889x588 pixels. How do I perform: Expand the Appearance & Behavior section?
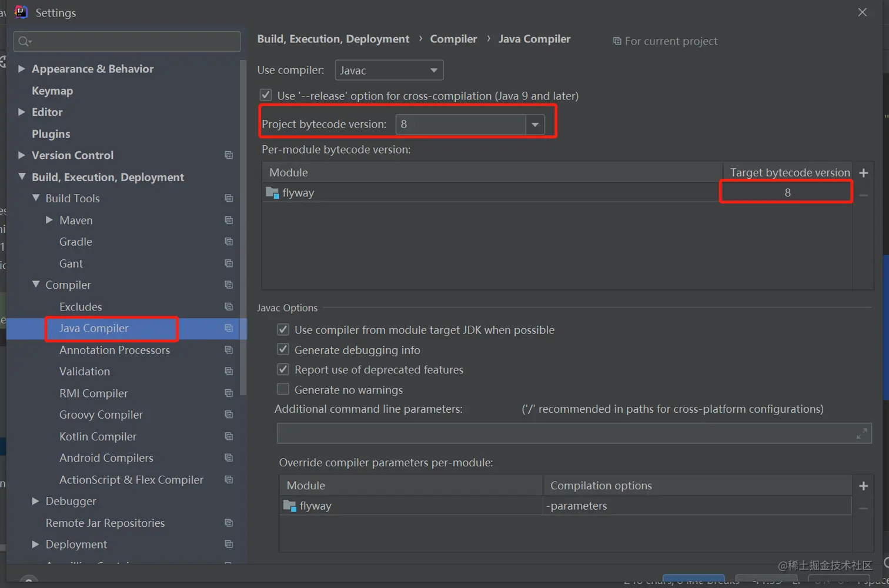click(x=22, y=69)
